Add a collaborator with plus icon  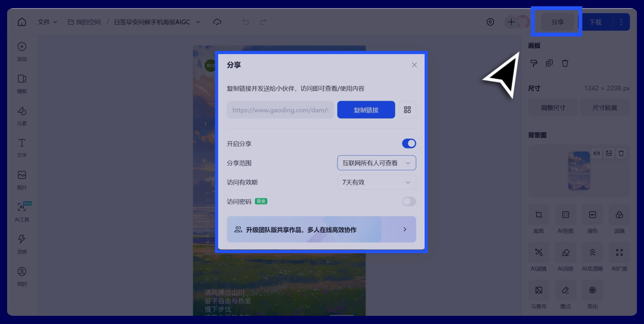pos(511,22)
